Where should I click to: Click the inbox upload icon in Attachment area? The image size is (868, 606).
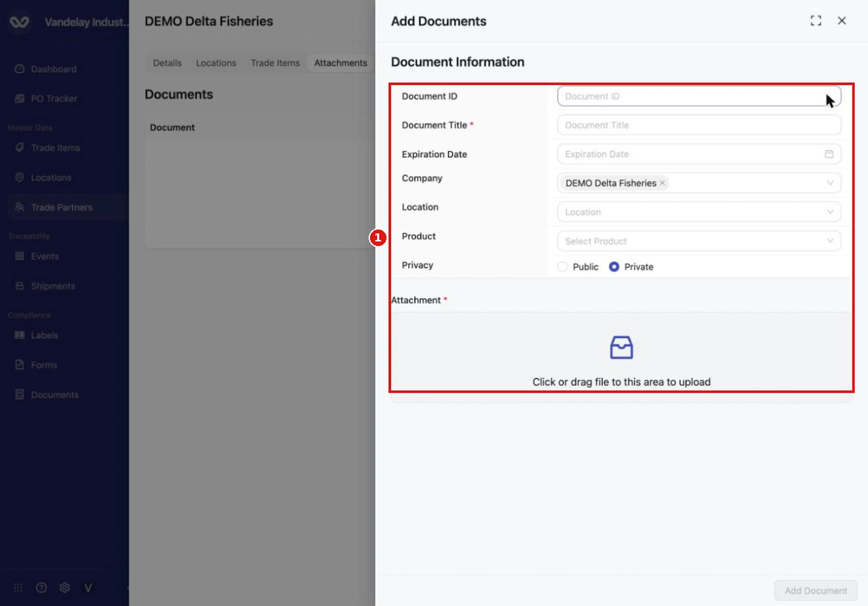click(x=621, y=347)
